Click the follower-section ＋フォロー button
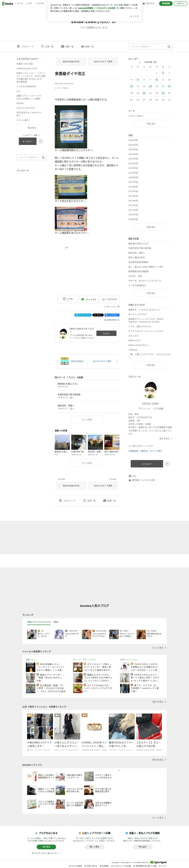The width and height of the screenshot is (189, 868). coord(28,142)
